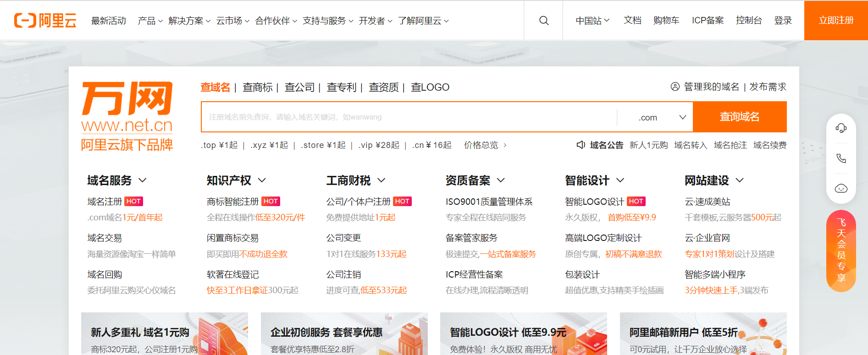868x355 pixels.
Task: Open 管理我的域名 link
Action: (x=711, y=87)
